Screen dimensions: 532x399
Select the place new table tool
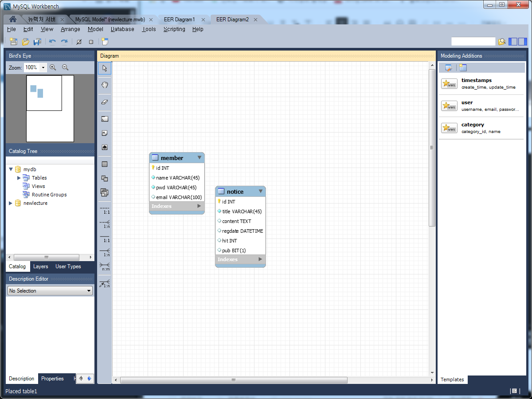coord(105,164)
